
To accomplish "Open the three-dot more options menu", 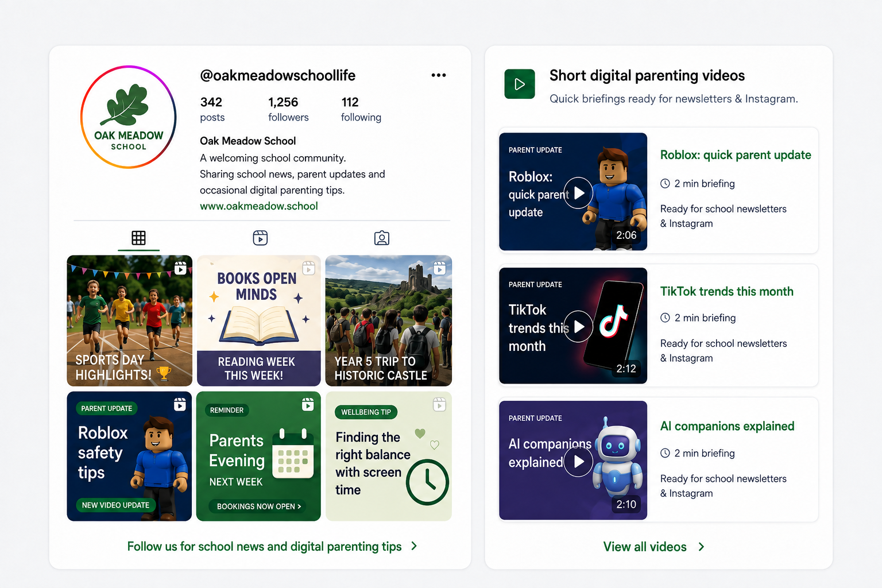I will coord(439,75).
